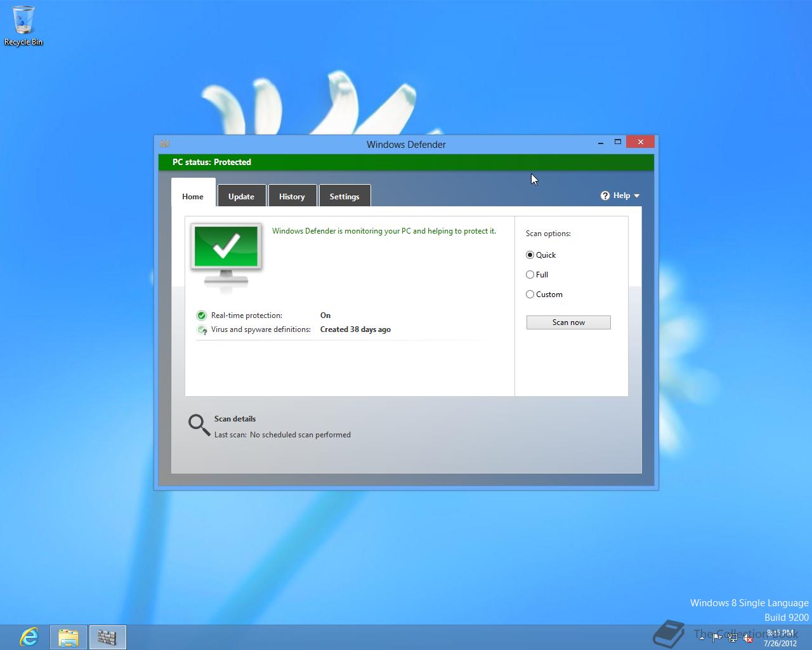Select the Windows Defender taskbar button
Screen dimensions: 812x650
(107, 637)
